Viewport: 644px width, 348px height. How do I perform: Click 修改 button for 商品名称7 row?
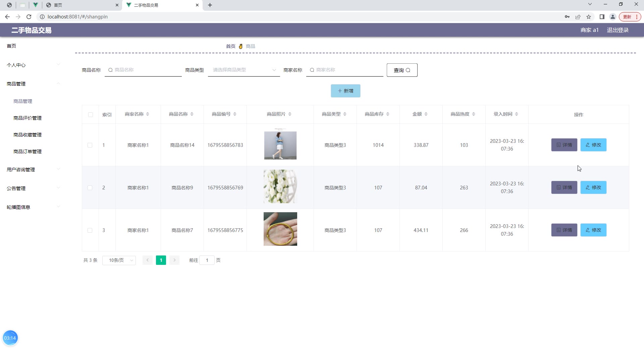[x=593, y=230]
